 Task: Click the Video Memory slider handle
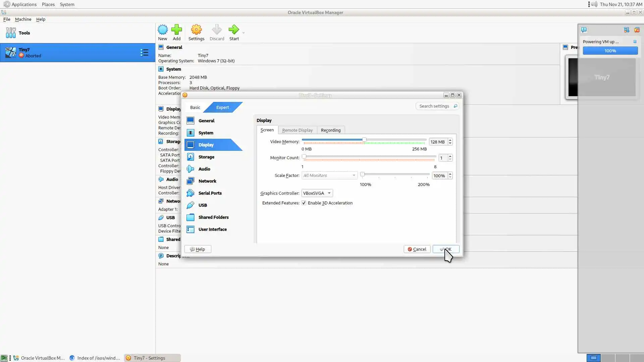tap(364, 139)
